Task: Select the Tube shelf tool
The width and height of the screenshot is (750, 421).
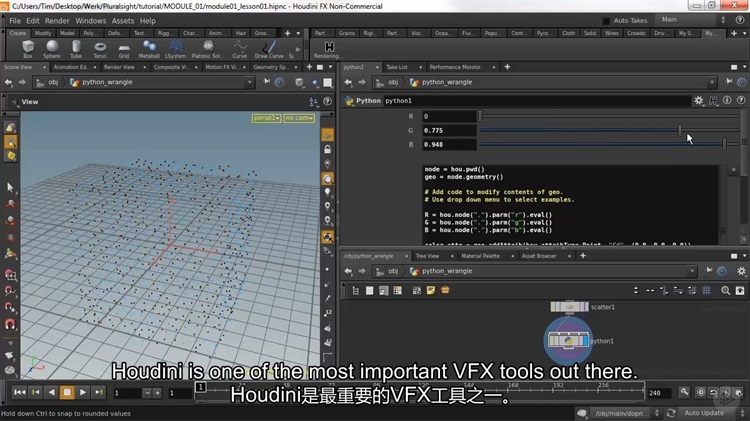Action: 76,49
